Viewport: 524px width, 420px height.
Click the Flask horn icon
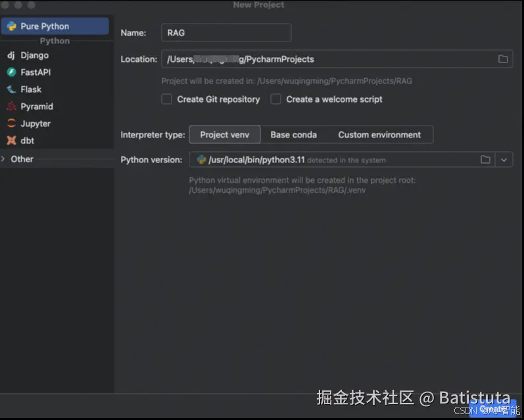tap(11, 89)
